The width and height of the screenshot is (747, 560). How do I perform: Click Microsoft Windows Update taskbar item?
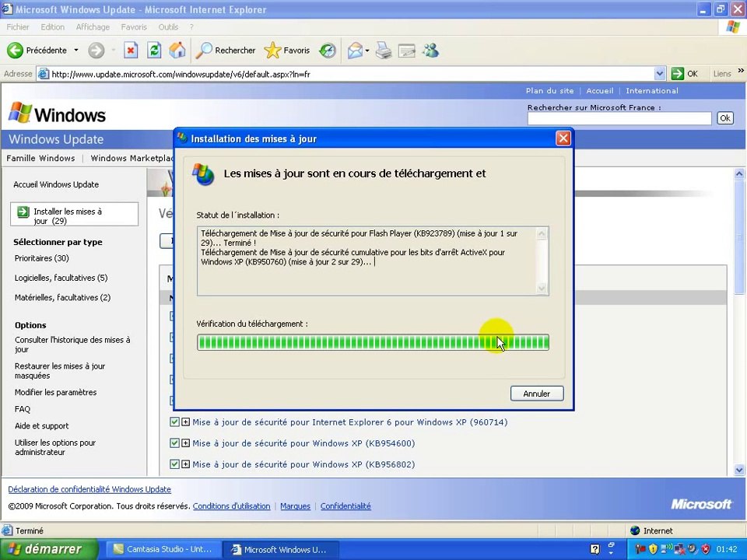pyautogui.click(x=281, y=549)
